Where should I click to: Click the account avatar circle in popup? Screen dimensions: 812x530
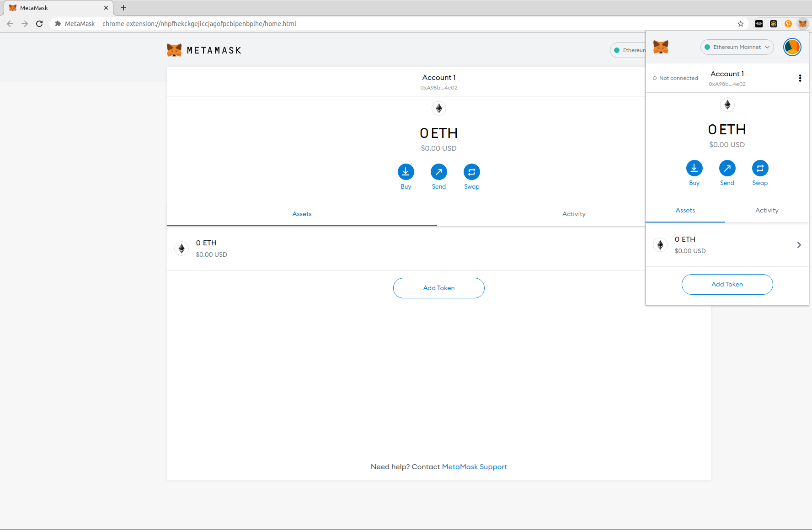click(x=792, y=47)
